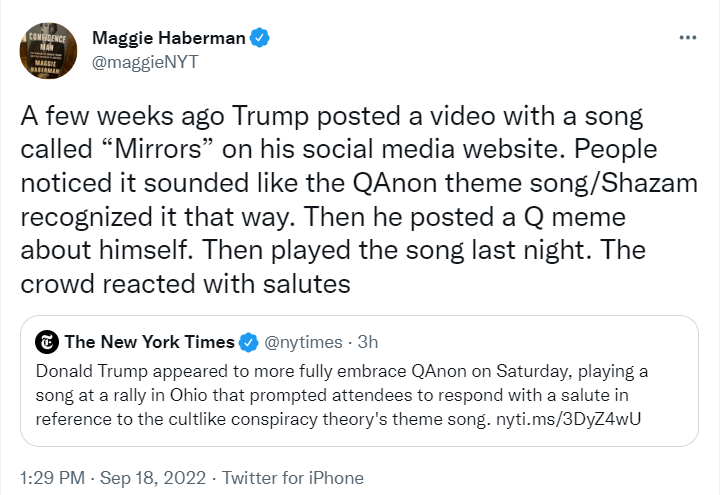The image size is (724, 495).
Task: Open the quoted New York Times tweet text
Action: pos(342,395)
